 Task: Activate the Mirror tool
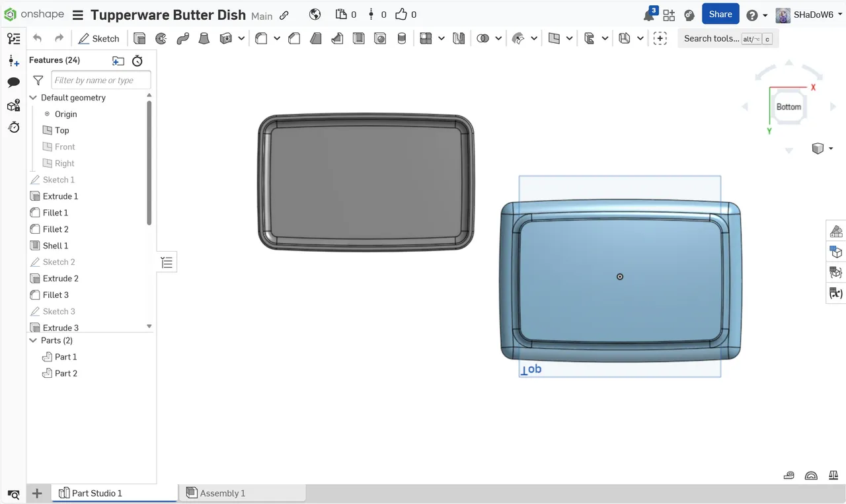[458, 38]
